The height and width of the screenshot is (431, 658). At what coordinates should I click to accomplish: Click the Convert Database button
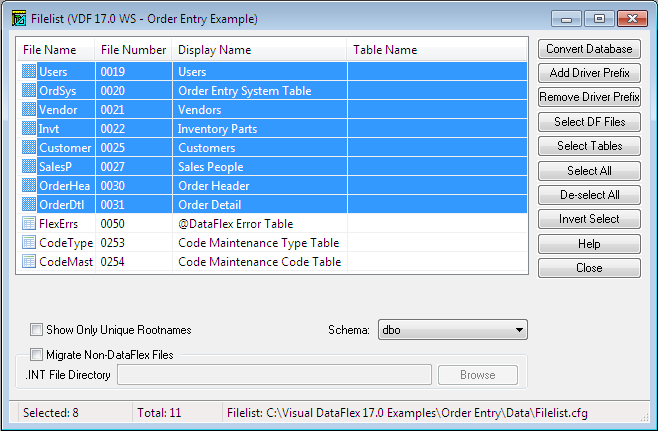pos(589,49)
